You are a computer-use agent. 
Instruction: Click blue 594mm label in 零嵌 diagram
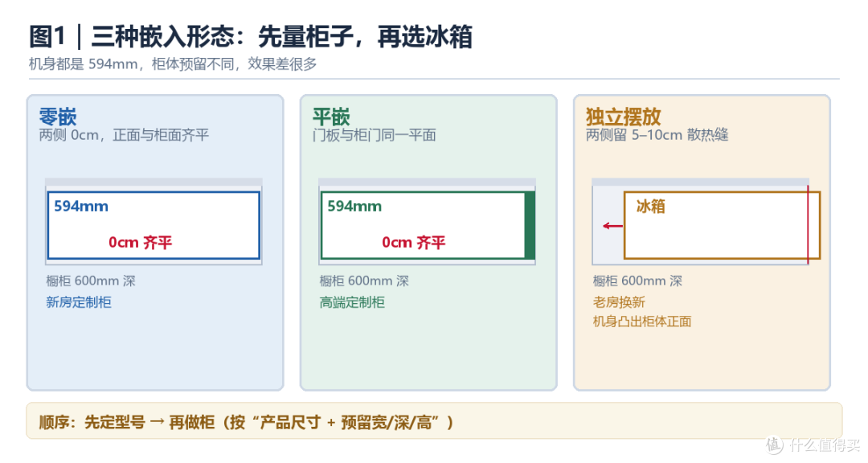coord(81,207)
